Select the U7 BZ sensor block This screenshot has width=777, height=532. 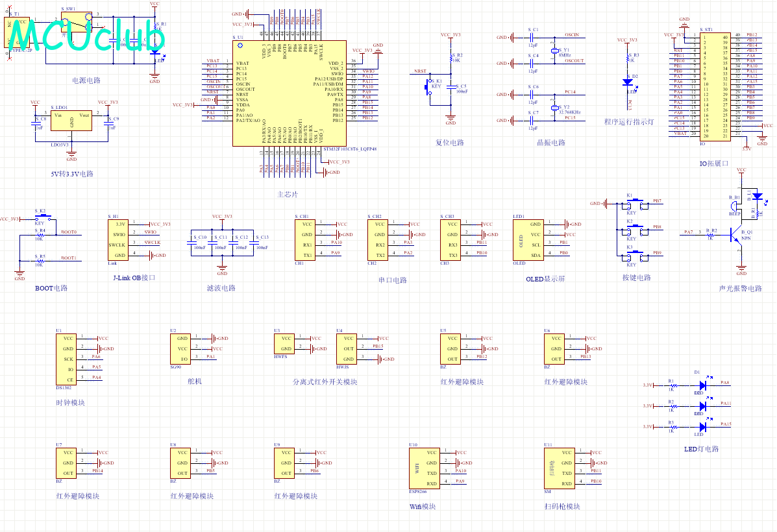(x=66, y=463)
